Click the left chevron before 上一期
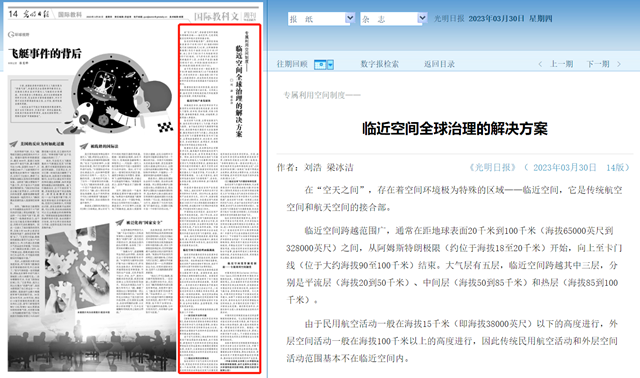The width and height of the screenshot is (640, 378). [540, 64]
